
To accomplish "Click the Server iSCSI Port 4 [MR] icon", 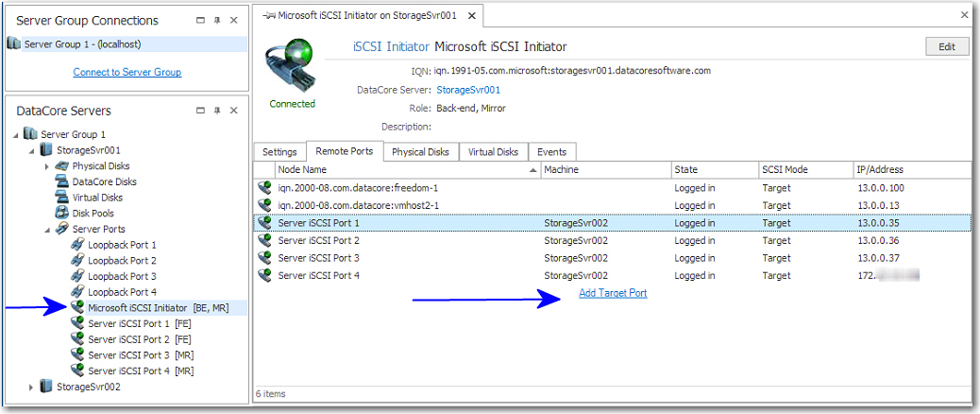I will 77,371.
